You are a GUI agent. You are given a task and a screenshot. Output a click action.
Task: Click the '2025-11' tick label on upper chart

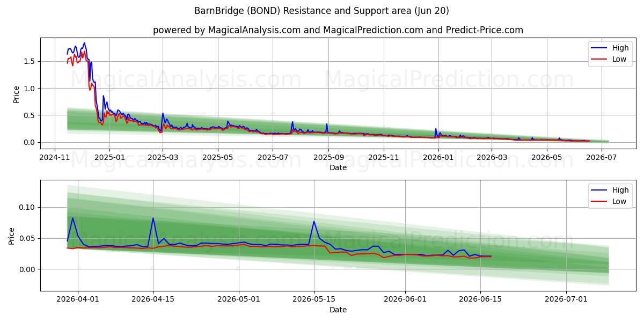click(383, 157)
